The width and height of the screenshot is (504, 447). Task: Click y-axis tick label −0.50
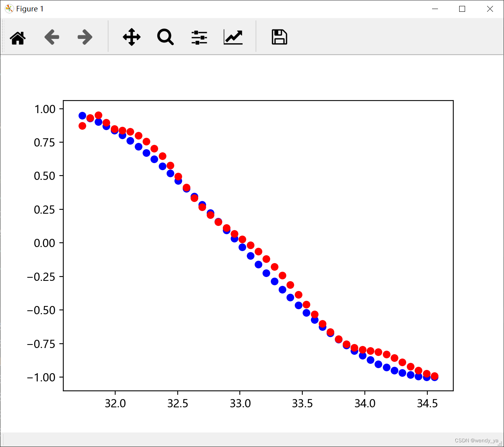[41, 310]
